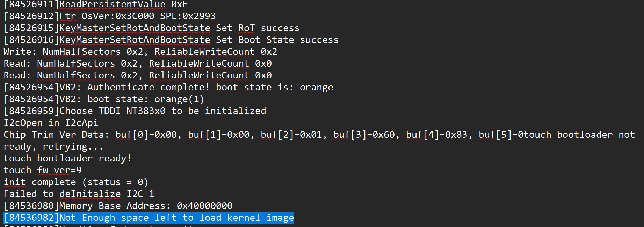Viewport: 644px width, 227px height.
Task: Click the 'touch bootloader ready!' line
Action: point(67,159)
